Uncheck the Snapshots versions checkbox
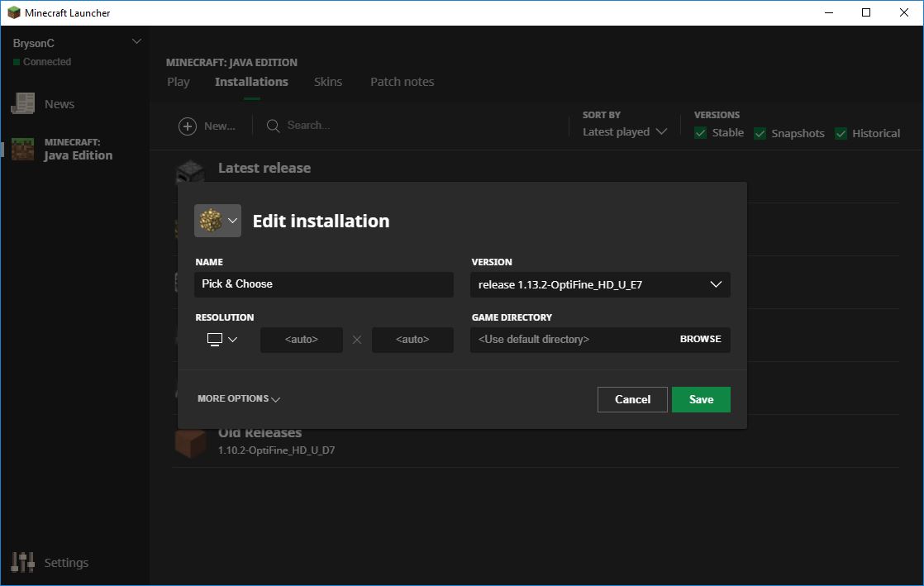 [760, 133]
